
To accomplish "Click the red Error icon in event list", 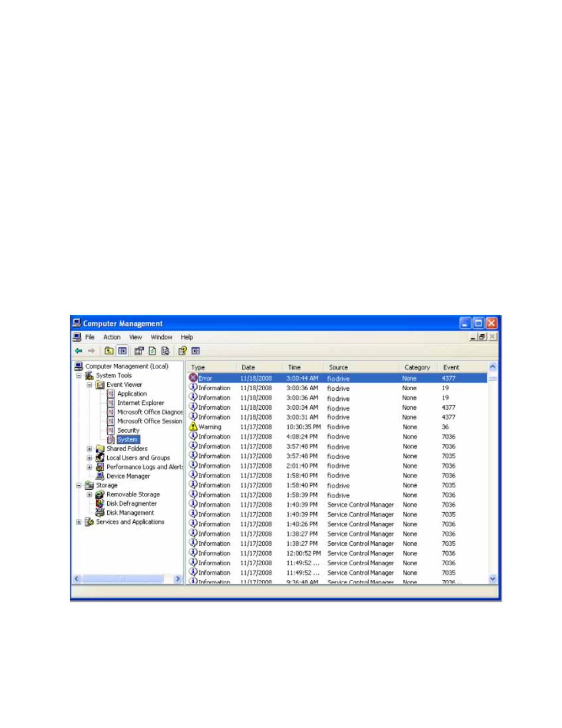I will [193, 378].
